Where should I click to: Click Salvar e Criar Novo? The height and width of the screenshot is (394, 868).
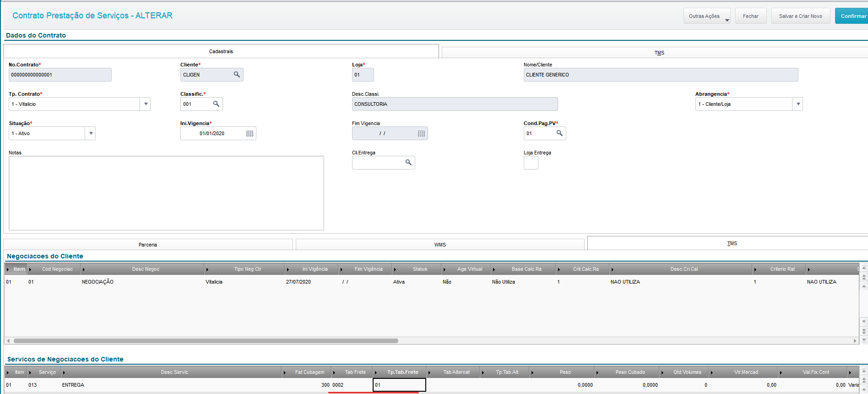(x=801, y=16)
